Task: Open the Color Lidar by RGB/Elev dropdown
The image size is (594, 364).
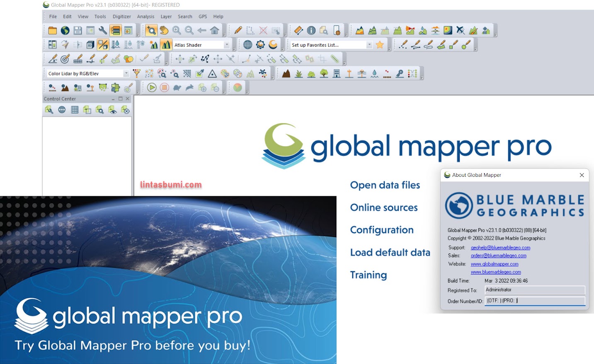Action: 126,73
